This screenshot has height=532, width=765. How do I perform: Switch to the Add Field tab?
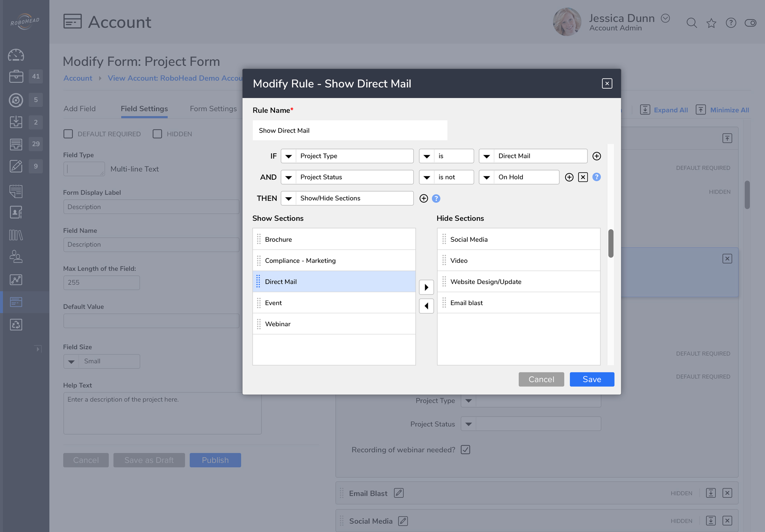(x=79, y=109)
